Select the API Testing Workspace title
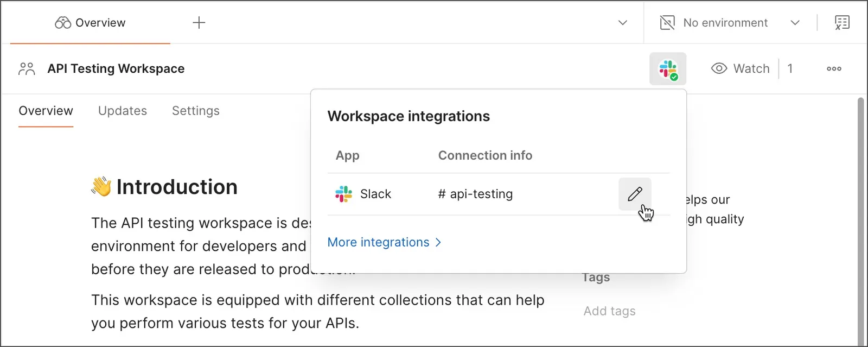Image resolution: width=868 pixels, height=347 pixels. tap(116, 69)
